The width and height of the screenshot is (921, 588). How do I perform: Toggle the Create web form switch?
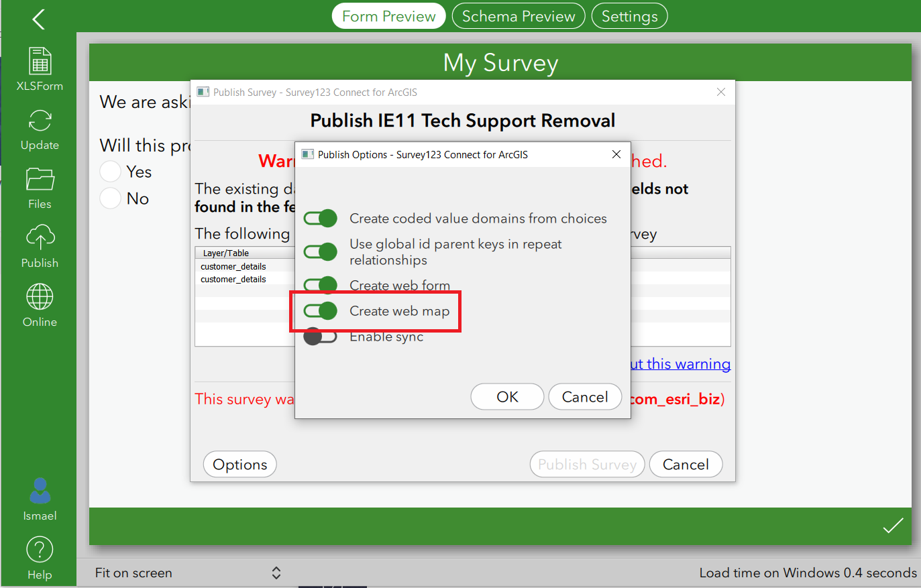click(x=320, y=285)
